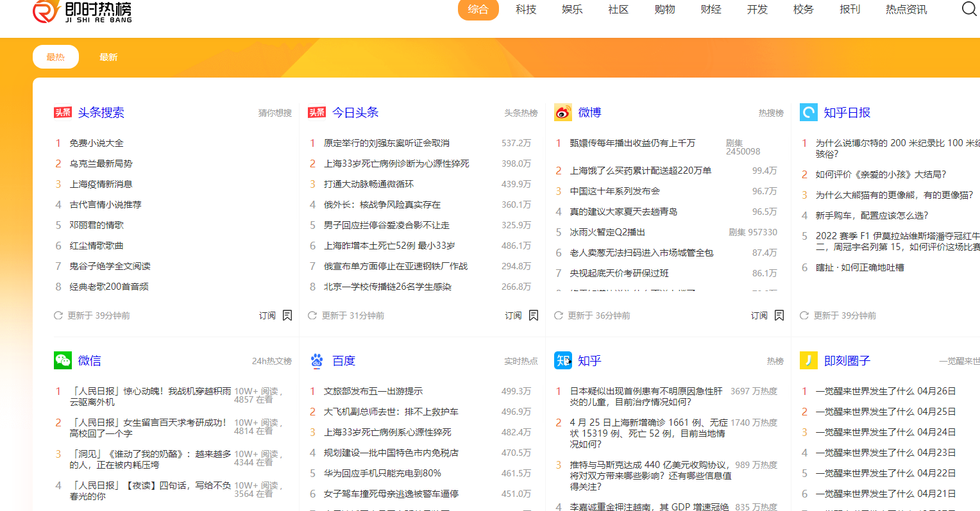Refresh icon in 知乎日报 card footer

pyautogui.click(x=804, y=315)
